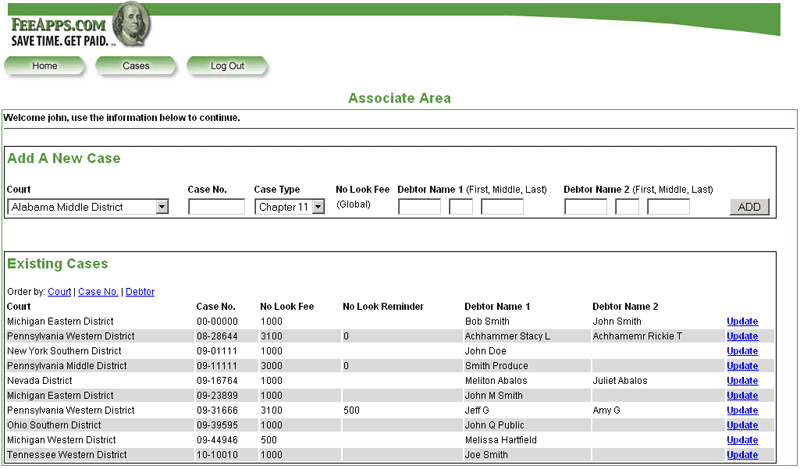This screenshot has width=800, height=469.
Task: Update the Achhammer Stacy L case
Action: 742,336
